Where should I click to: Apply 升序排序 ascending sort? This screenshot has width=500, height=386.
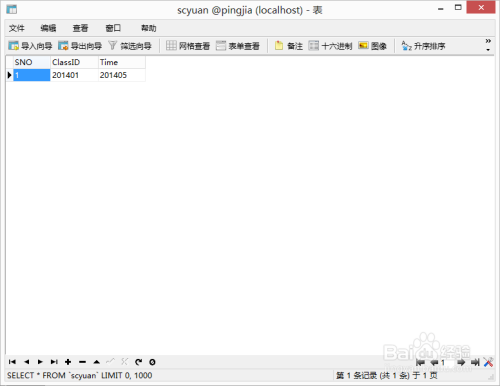point(423,46)
